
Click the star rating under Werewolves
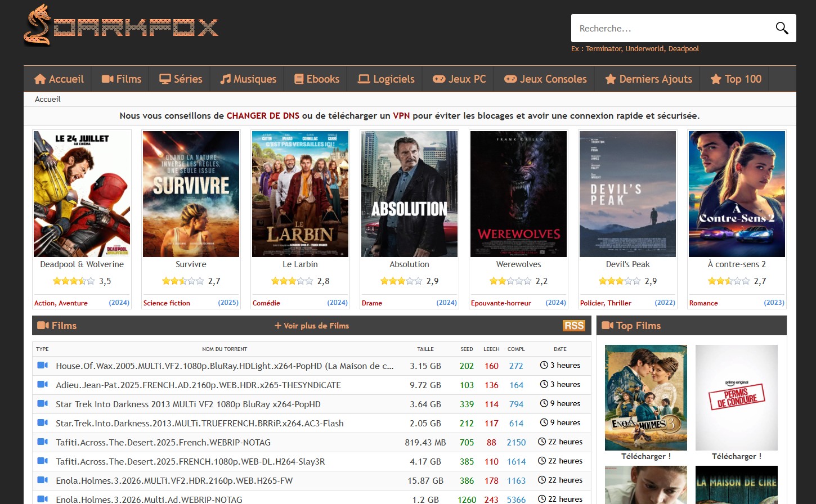tap(510, 281)
